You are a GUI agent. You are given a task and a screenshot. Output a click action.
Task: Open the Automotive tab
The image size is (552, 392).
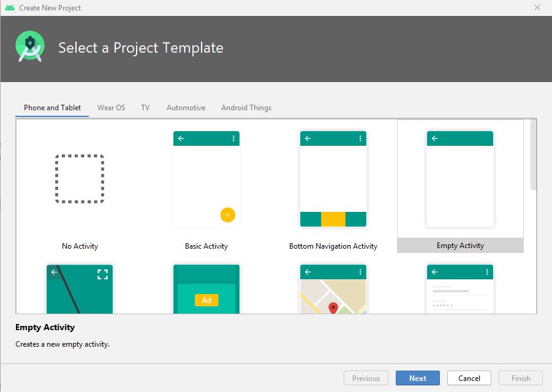click(x=186, y=108)
